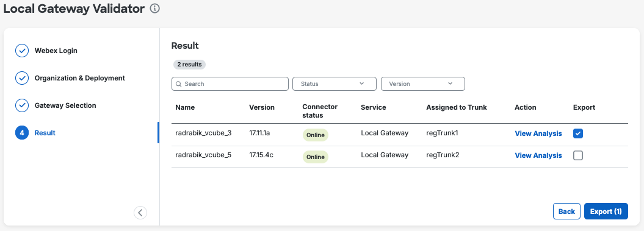Focus the Search input field
This screenshot has height=231, width=644.
[x=230, y=84]
